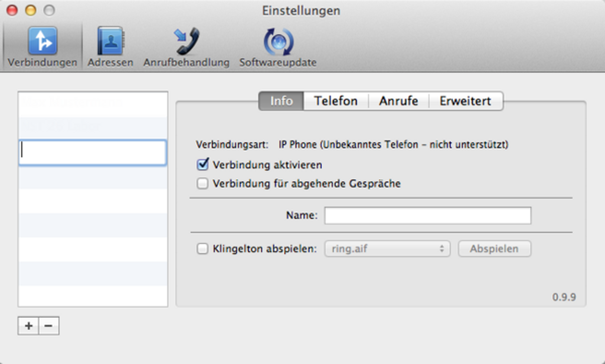605x364 pixels.
Task: Uncheck Verbindung aktivieren checkbox
Action: (202, 165)
